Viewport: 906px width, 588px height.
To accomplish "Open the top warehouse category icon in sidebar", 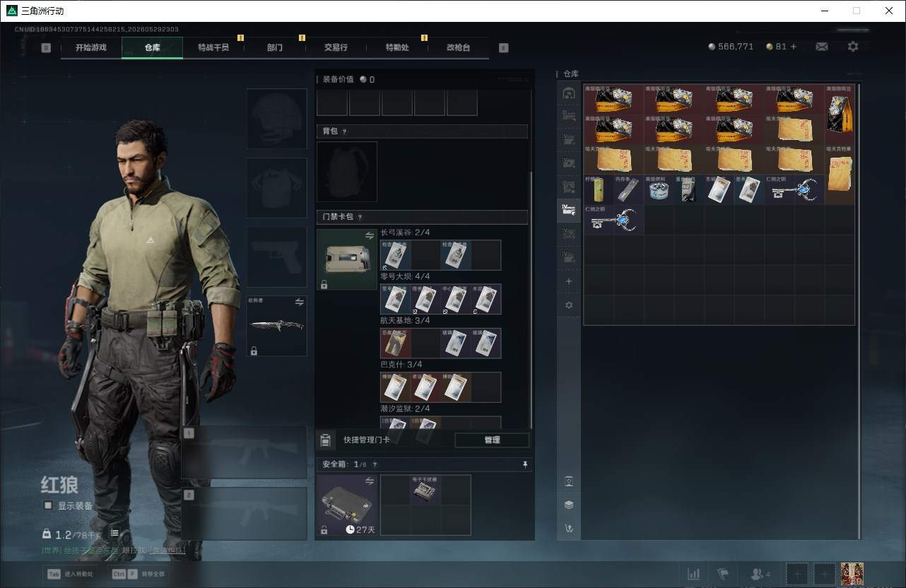I will click(x=569, y=93).
